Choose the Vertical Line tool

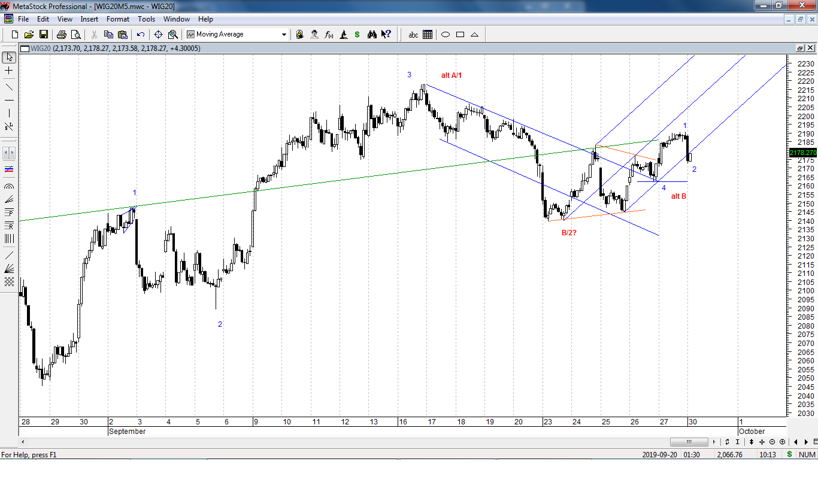[x=9, y=113]
